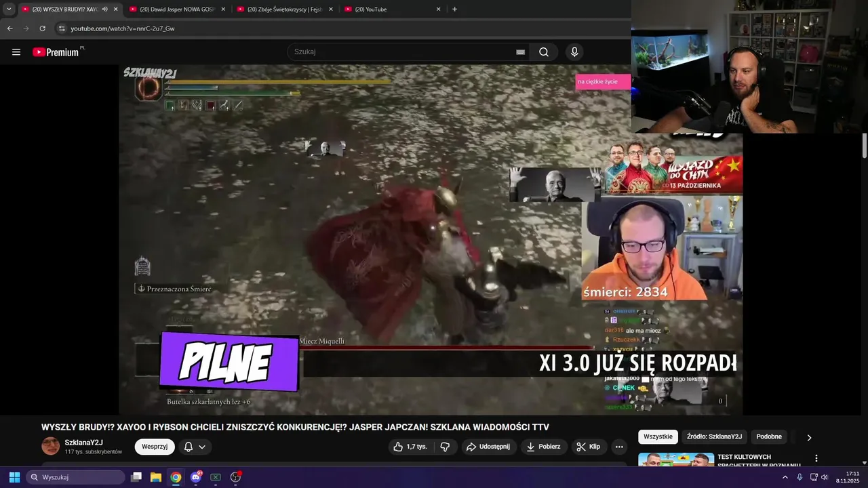Expand notification bell options dropdown
The image size is (868, 488).
click(201, 447)
